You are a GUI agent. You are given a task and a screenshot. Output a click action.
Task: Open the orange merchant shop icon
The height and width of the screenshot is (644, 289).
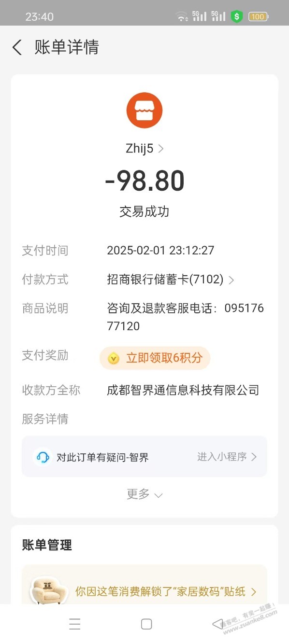click(x=144, y=110)
